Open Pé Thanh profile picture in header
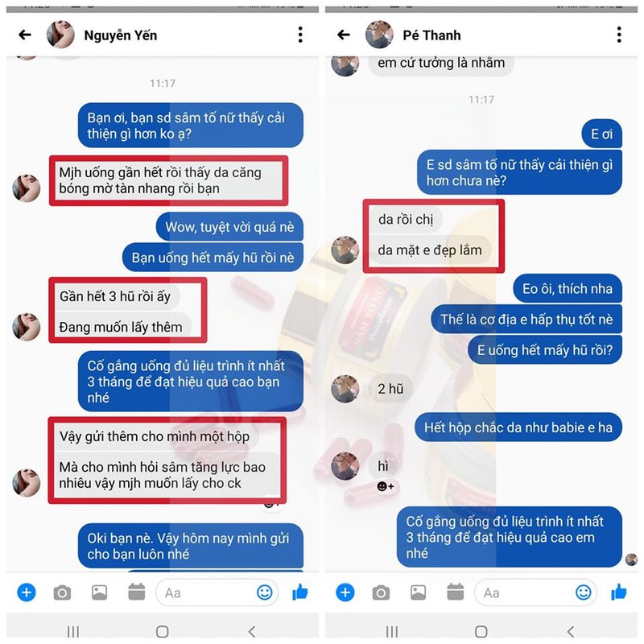This screenshot has height=644, width=644. click(379, 35)
